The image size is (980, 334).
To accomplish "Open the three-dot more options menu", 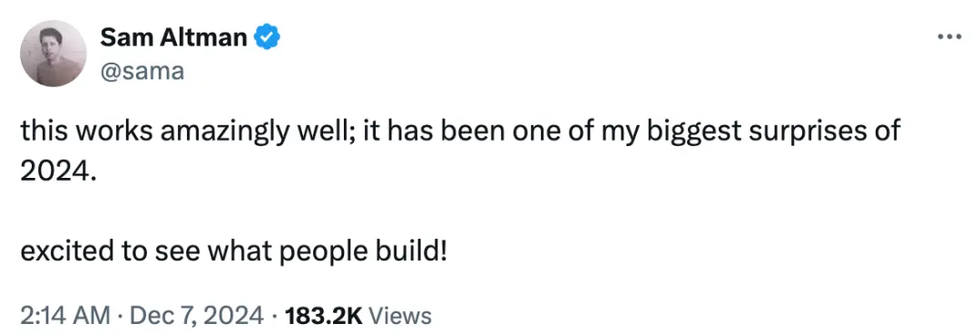I will tap(949, 37).
